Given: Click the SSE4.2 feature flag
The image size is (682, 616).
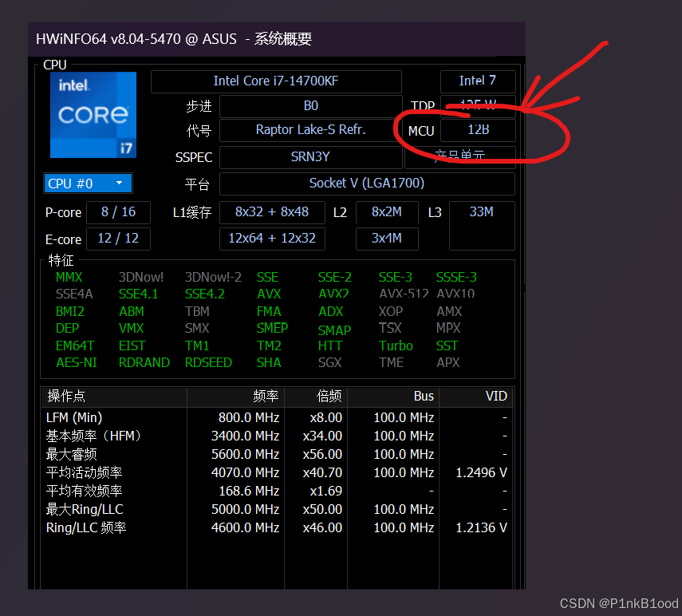Looking at the screenshot, I should (x=204, y=294).
